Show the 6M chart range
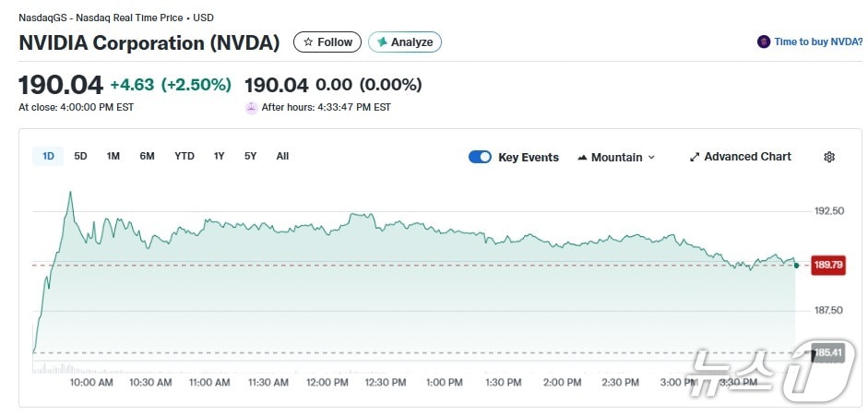The height and width of the screenshot is (415, 868). 147,156
